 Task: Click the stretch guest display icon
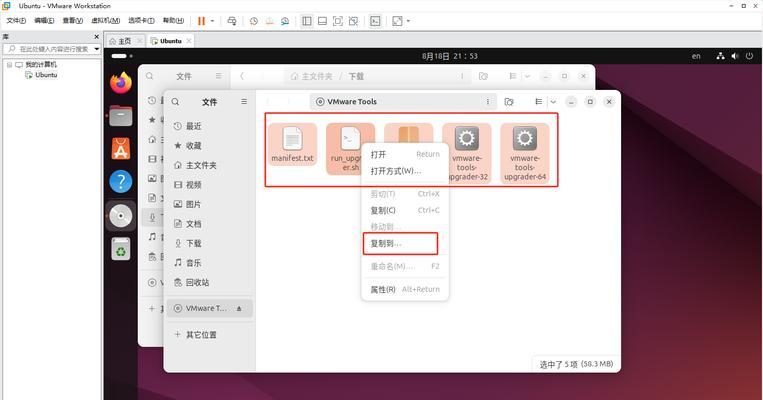(x=398, y=21)
